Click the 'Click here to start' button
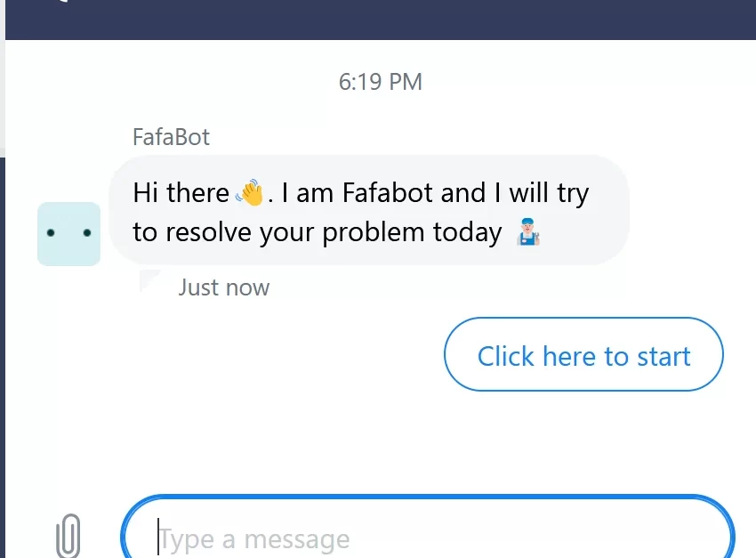The image size is (756, 558). 583,354
